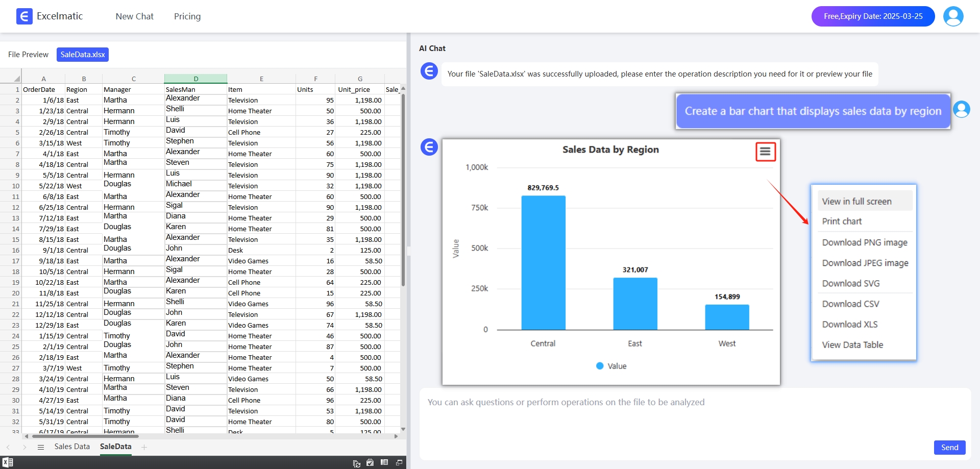980x469 pixels.
Task: Toggle the Value series in chart legend
Action: (611, 366)
